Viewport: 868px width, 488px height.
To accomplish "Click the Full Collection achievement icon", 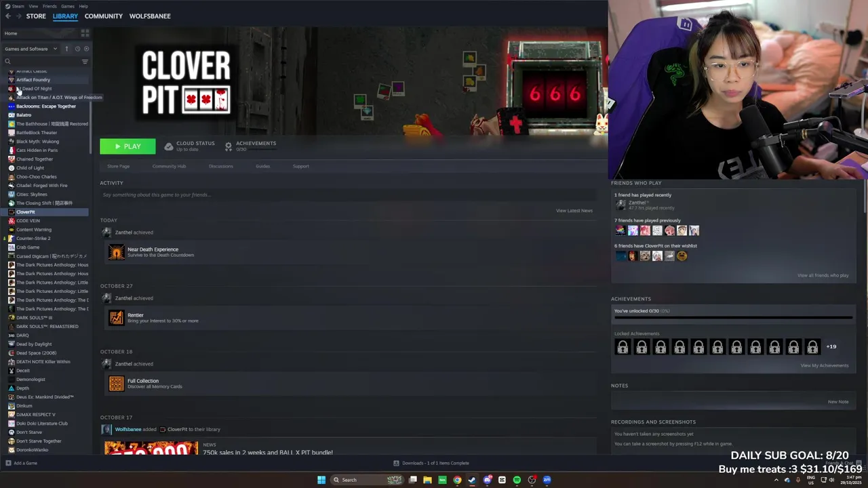I will [117, 384].
